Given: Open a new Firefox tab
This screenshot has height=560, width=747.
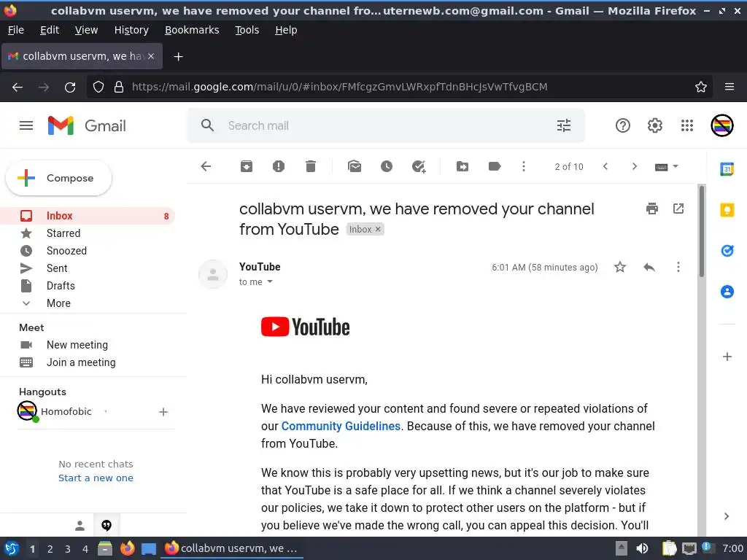Looking at the screenshot, I should point(178,57).
